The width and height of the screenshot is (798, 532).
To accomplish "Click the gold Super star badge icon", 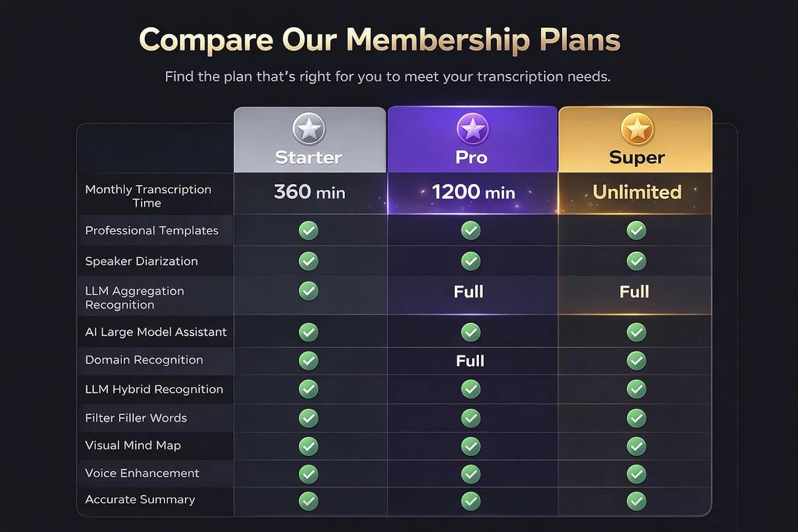I will (637, 129).
